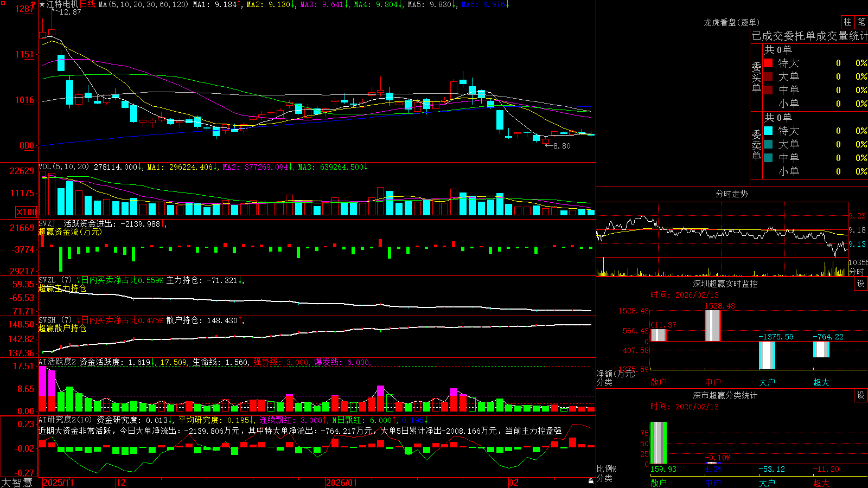Open 设 settings for 深圳超赢实时监控
This screenshot has width=868, height=488.
(861, 284)
